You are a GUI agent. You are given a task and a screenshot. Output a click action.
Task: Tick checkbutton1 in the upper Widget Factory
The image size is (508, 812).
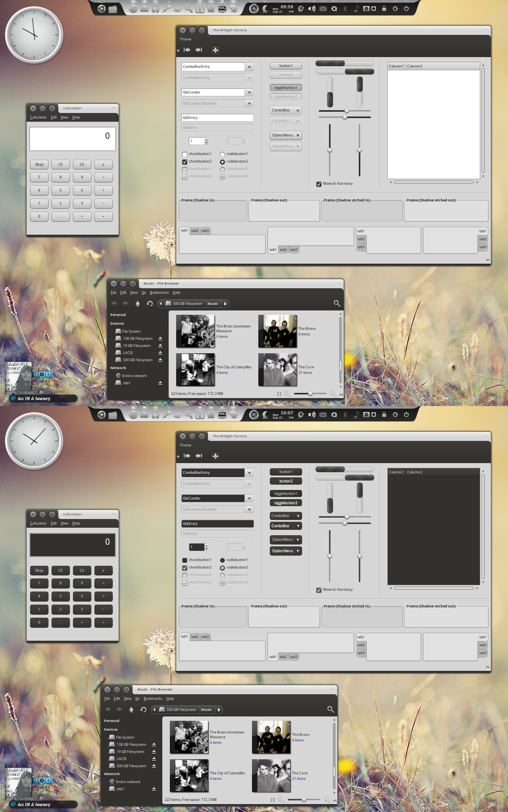185,154
